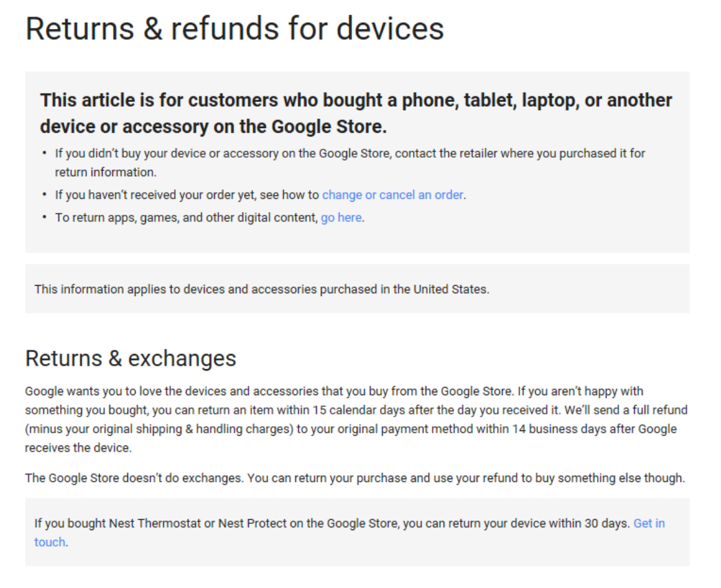Click the "Get in touch" link
Viewport: 721px width, 588px height.
(x=349, y=532)
